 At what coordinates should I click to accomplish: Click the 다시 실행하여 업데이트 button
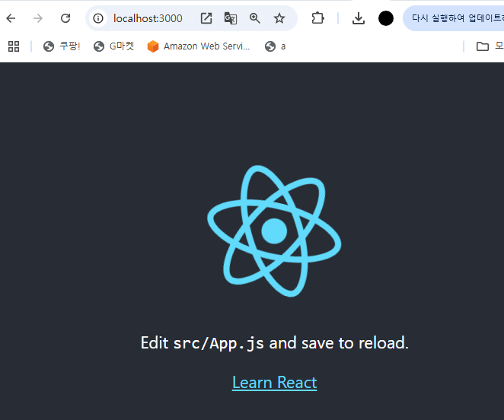(454, 18)
